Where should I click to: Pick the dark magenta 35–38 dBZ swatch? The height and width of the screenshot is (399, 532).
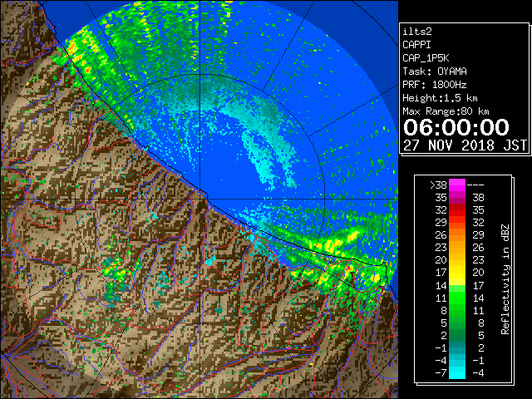point(457,198)
